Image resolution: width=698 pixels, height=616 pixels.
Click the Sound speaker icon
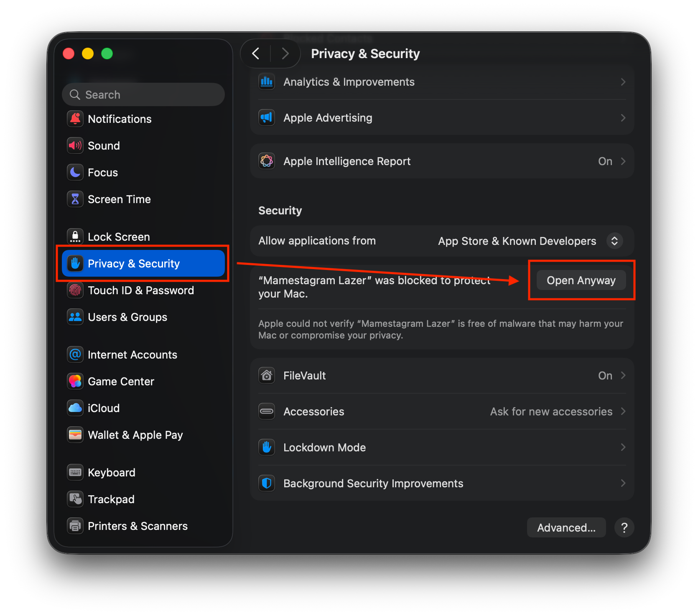(x=75, y=146)
